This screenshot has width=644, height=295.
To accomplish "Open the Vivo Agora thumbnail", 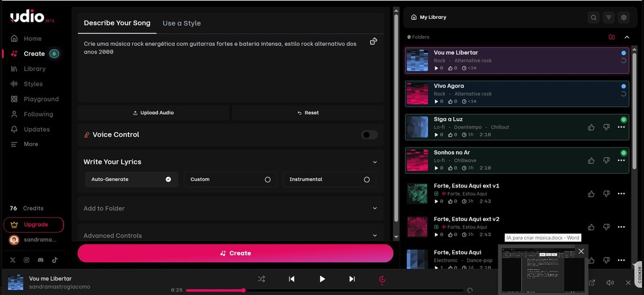I will click(x=418, y=94).
